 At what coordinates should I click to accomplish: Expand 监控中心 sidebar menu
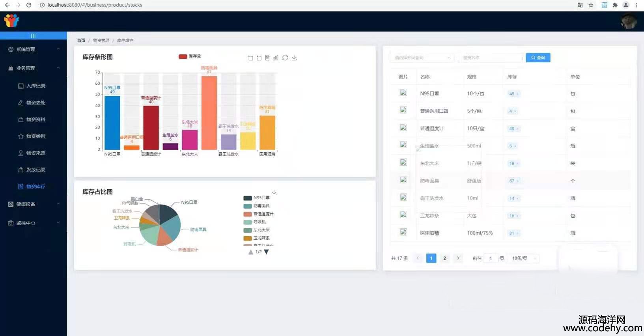click(34, 223)
